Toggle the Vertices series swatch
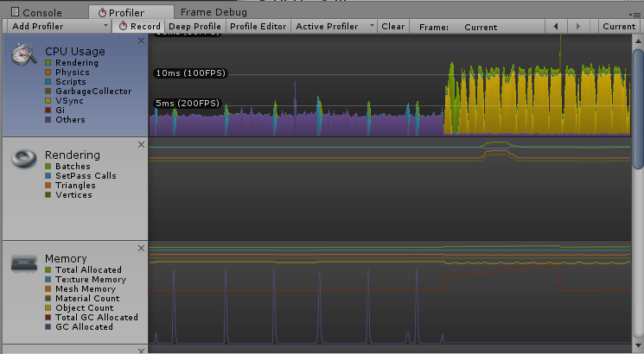The width and height of the screenshot is (644, 354). pyautogui.click(x=48, y=195)
